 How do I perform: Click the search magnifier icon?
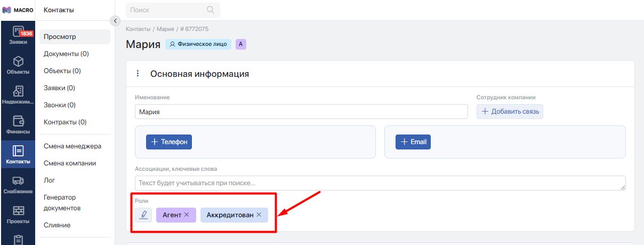(x=210, y=10)
